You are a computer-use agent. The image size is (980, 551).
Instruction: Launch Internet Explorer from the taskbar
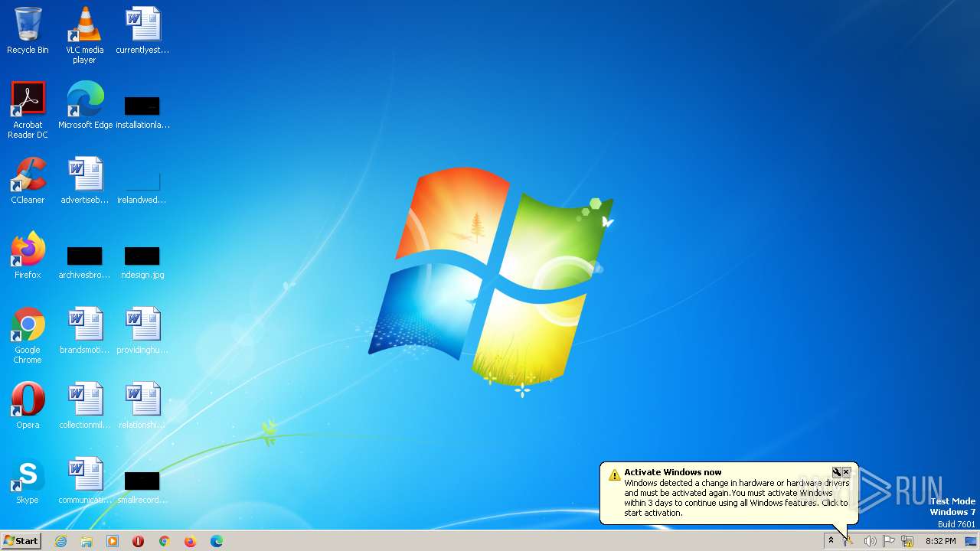(60, 541)
